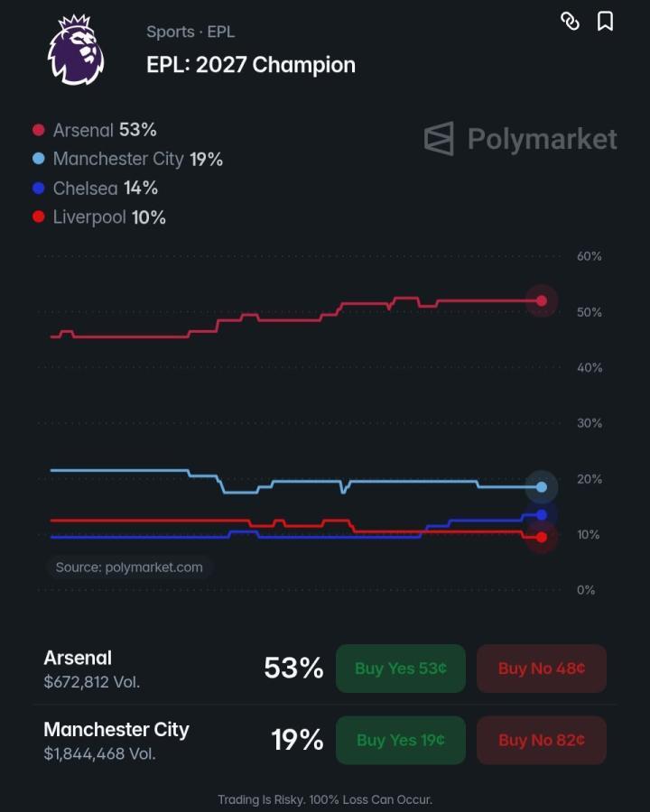Buy Yes 19¢ on Manchester City
Viewport: 650px width, 812px height.
coord(401,740)
